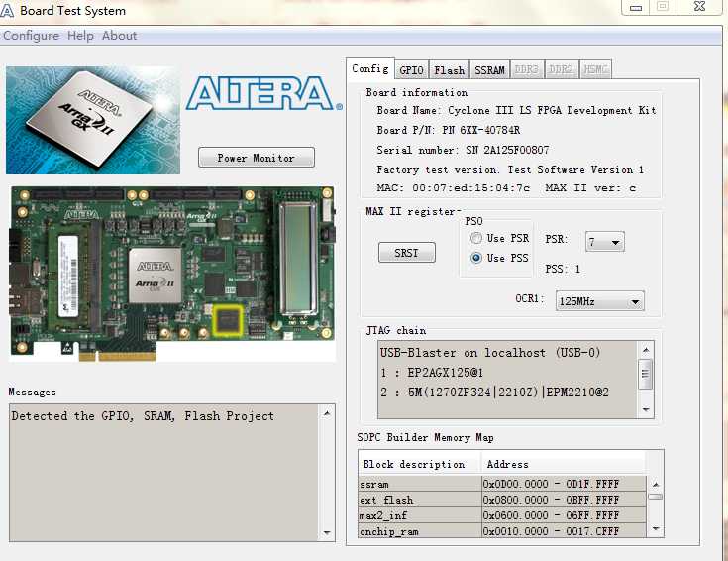Select the disabled DDR3 tab
The image size is (728, 561).
pos(527,69)
